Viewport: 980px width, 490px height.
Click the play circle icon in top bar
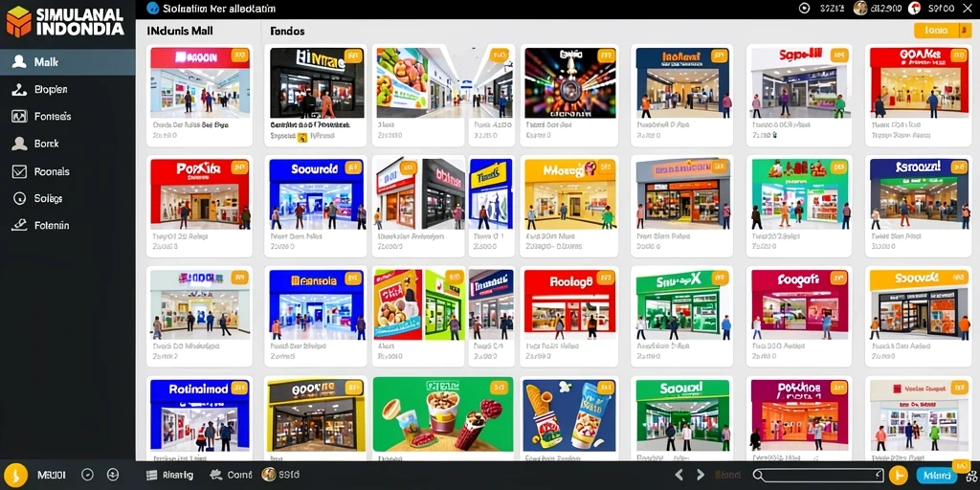804,8
